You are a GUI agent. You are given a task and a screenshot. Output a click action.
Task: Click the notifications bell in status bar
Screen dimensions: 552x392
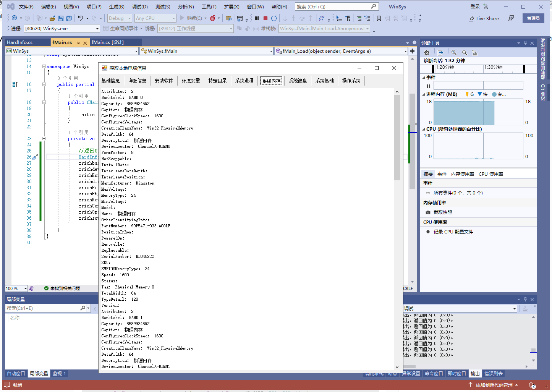[x=532, y=385]
